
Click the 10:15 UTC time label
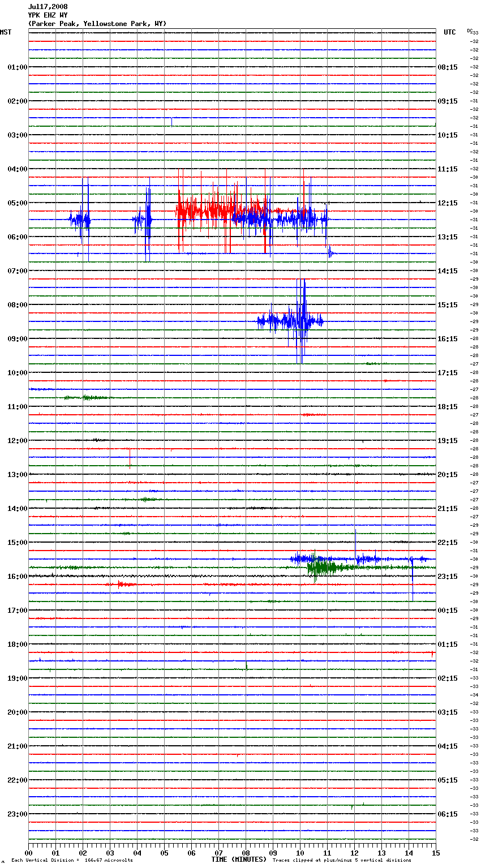coord(448,135)
